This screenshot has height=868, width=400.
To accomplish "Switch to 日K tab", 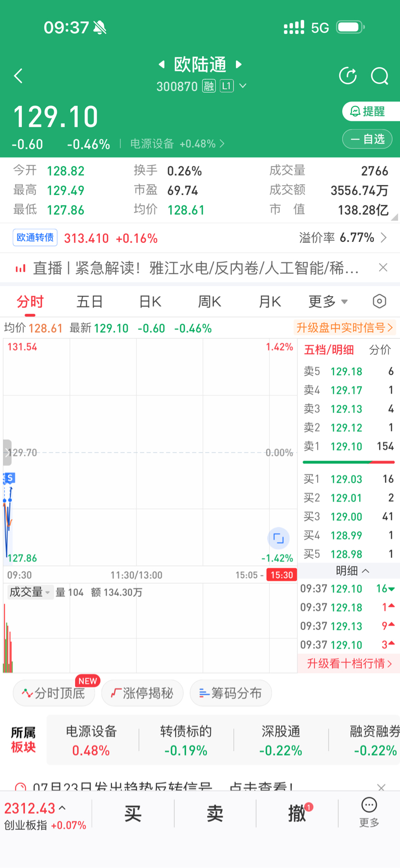I will [x=150, y=302].
